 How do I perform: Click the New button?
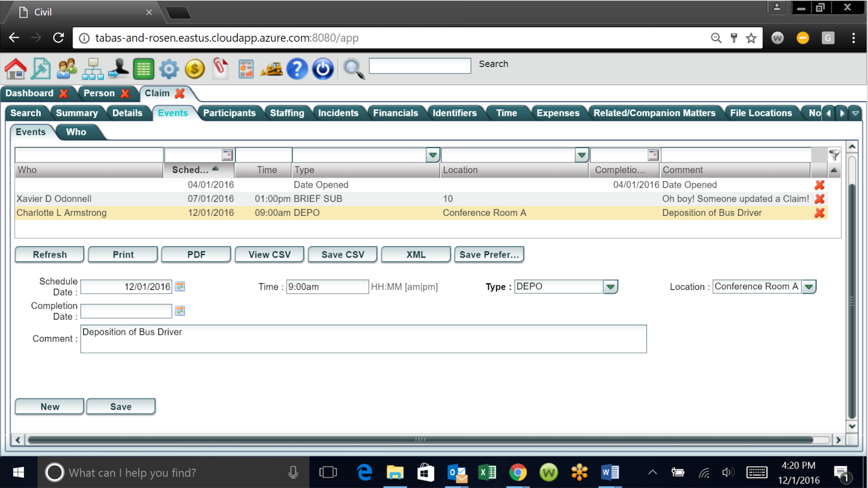pos(49,406)
